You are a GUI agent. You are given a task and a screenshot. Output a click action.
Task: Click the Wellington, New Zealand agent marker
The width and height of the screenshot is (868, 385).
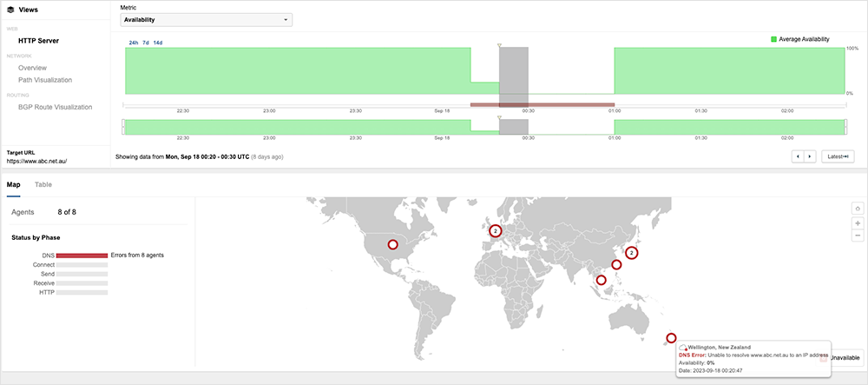pos(671,338)
